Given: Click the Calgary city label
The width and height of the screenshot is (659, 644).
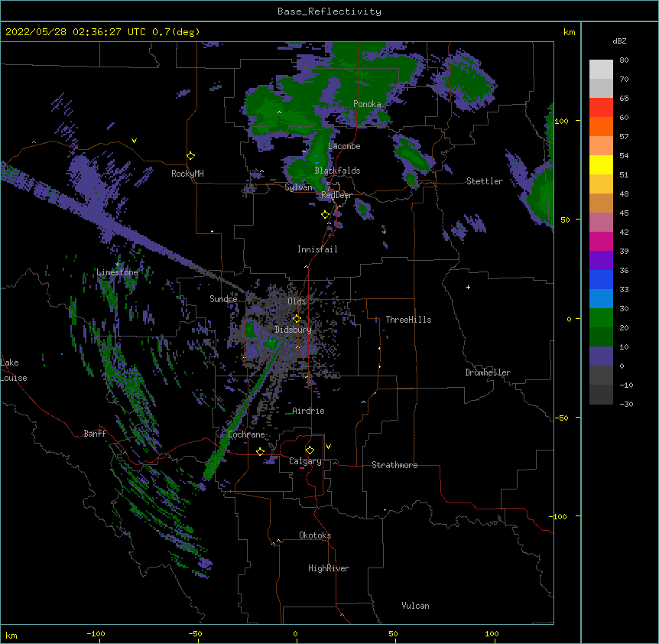Looking at the screenshot, I should pos(305,461).
